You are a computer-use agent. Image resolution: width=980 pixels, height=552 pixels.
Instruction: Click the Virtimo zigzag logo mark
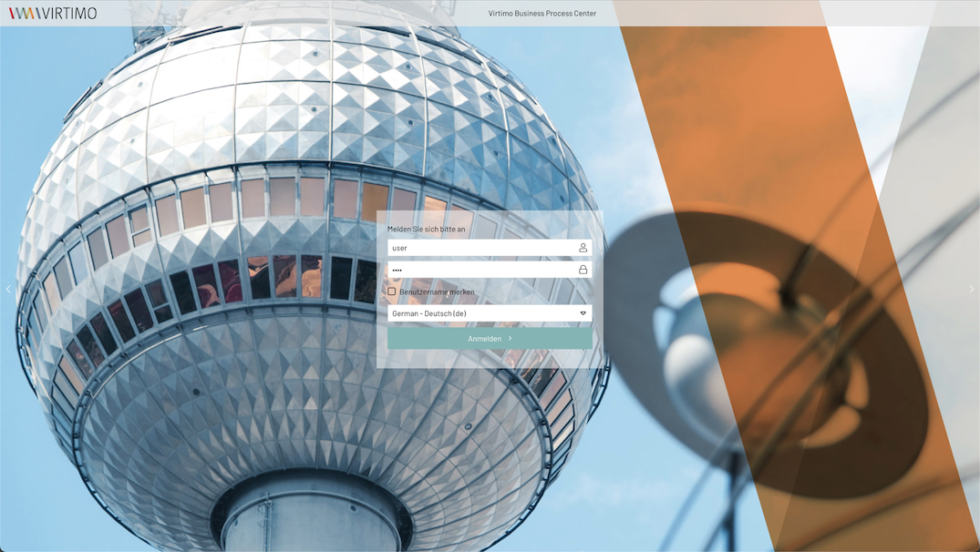[x=24, y=13]
